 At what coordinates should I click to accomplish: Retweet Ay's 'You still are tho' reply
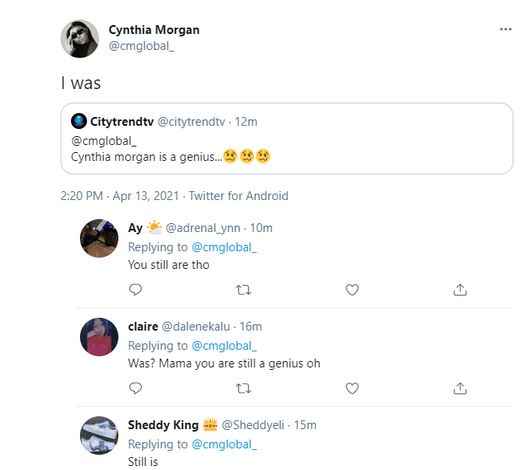243,290
